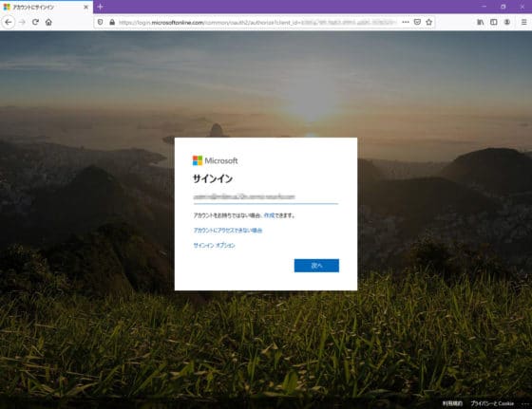Click the blue 次へ button
This screenshot has width=532, height=409.
(316, 266)
